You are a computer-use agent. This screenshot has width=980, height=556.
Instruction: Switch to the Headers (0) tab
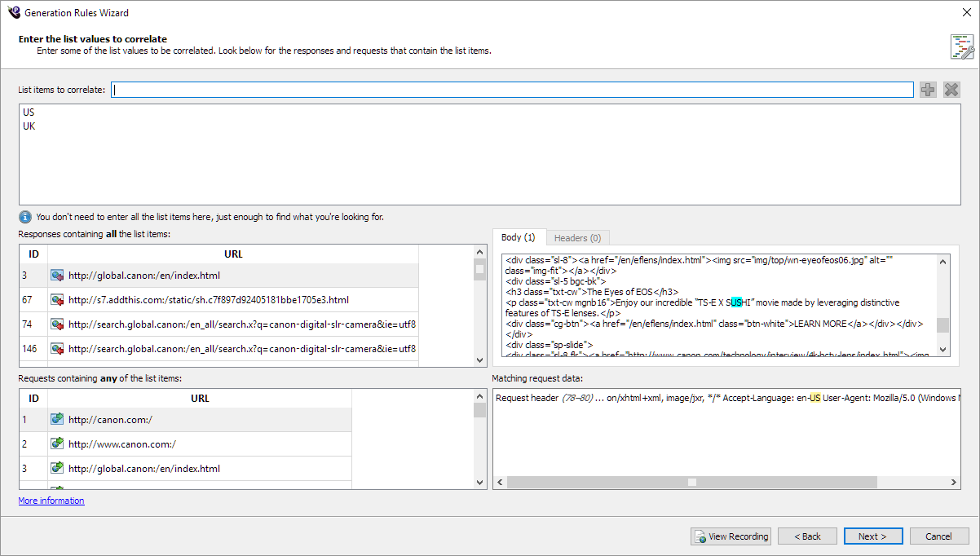coord(577,237)
